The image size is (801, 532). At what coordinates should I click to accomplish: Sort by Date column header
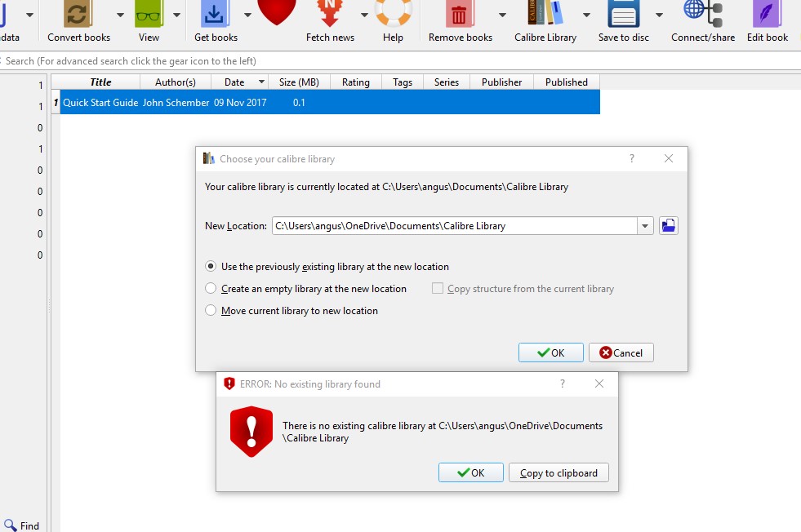point(239,82)
